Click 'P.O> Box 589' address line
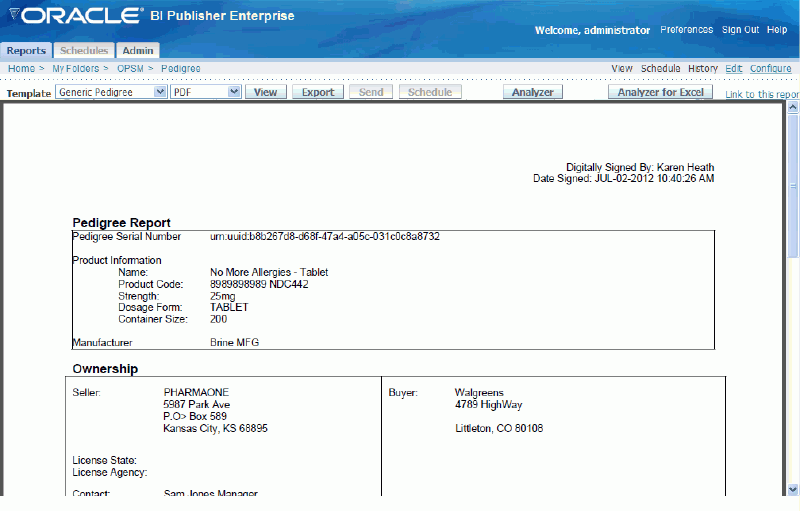Screen dimensions: 800x511 (195, 416)
